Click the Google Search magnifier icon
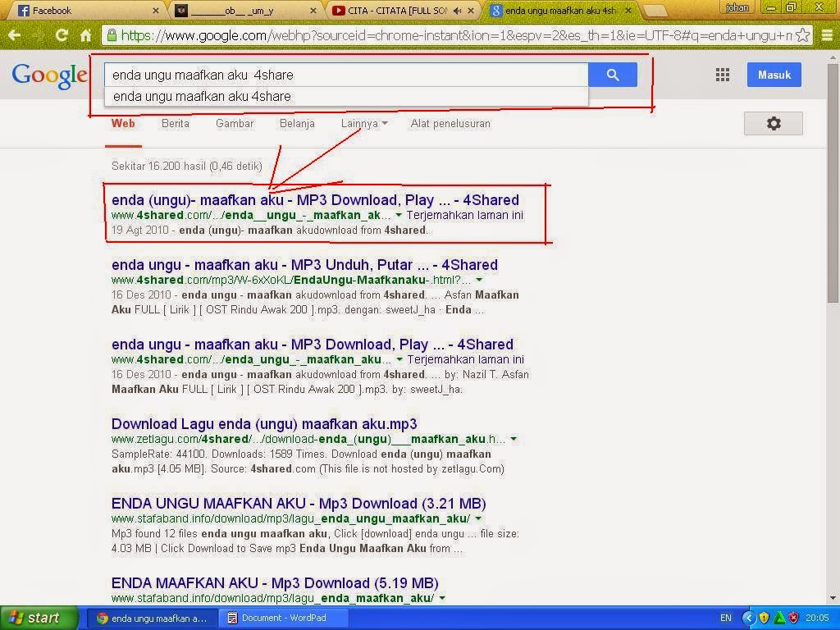Viewport: 840px width, 630px height. (x=612, y=74)
